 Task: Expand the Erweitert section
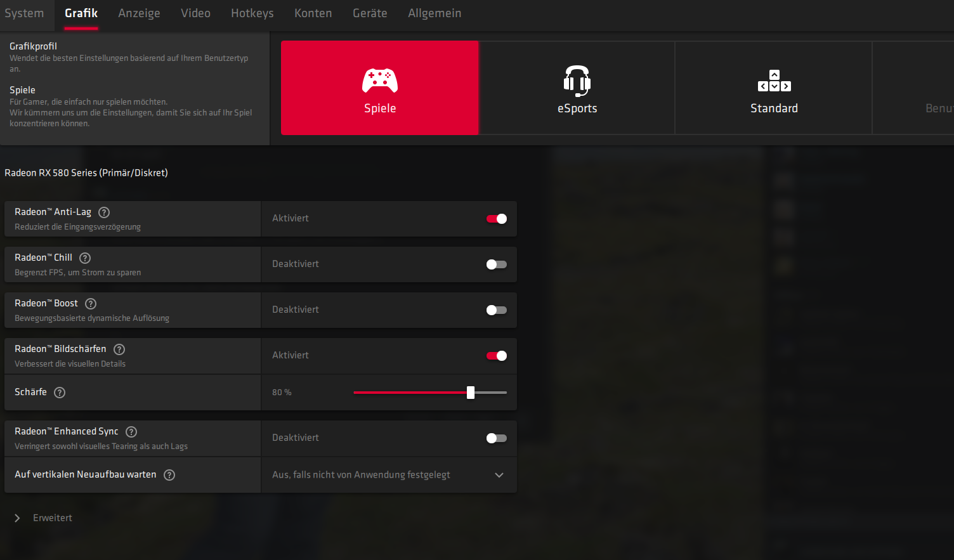[43, 518]
